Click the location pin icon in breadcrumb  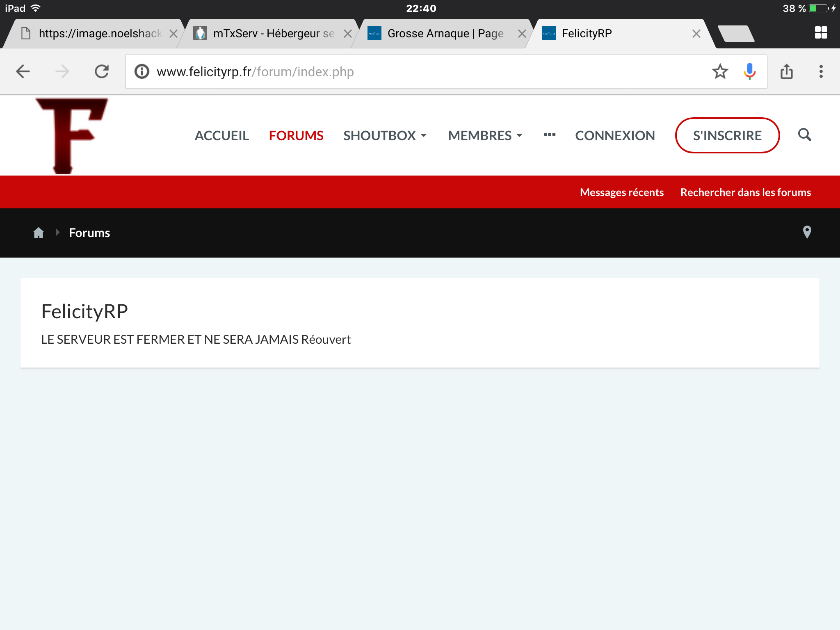[807, 232]
